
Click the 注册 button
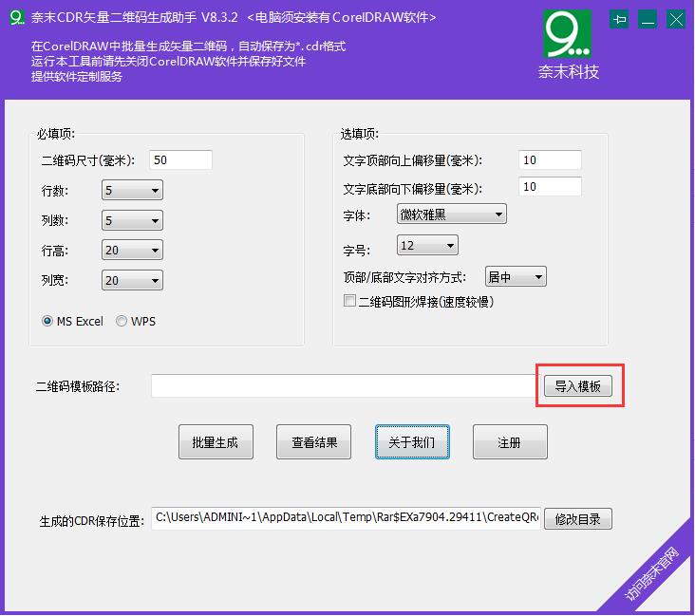click(510, 442)
